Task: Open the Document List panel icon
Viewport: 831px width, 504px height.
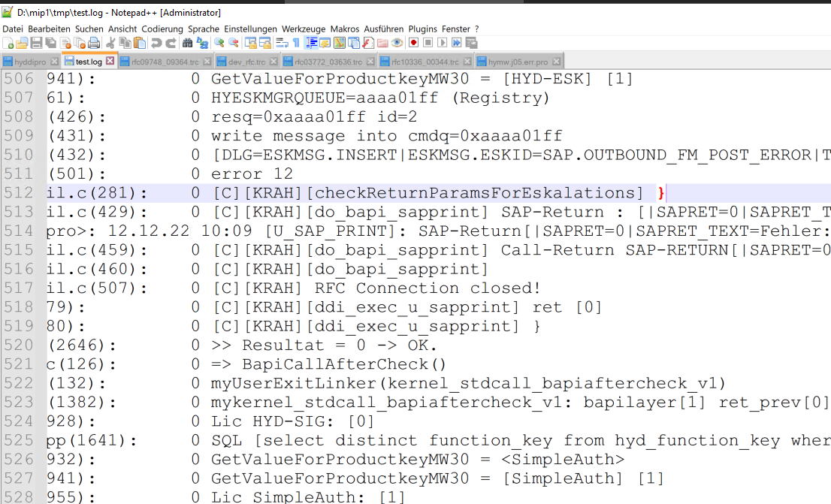Action: pos(354,43)
